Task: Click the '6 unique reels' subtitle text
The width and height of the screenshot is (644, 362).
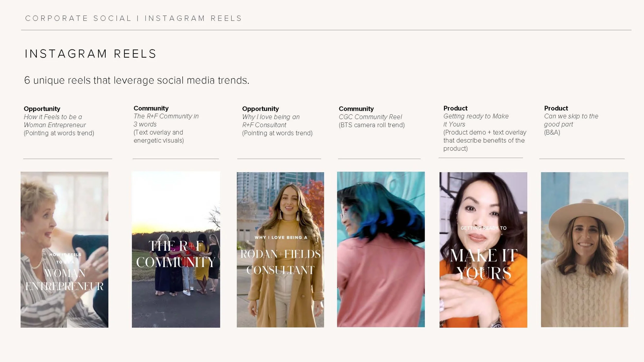Action: click(137, 80)
